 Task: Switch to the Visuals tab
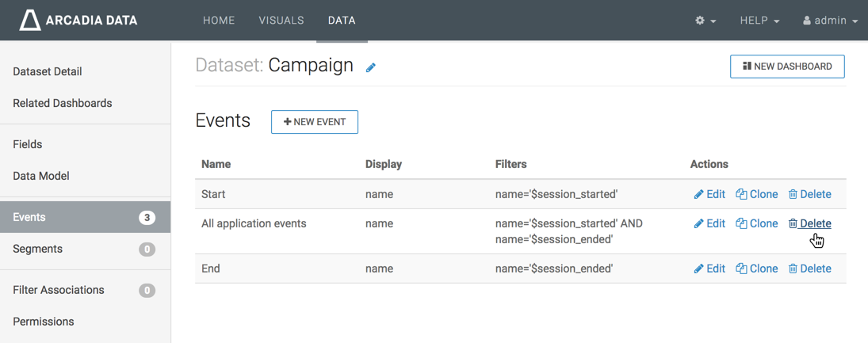tap(281, 21)
